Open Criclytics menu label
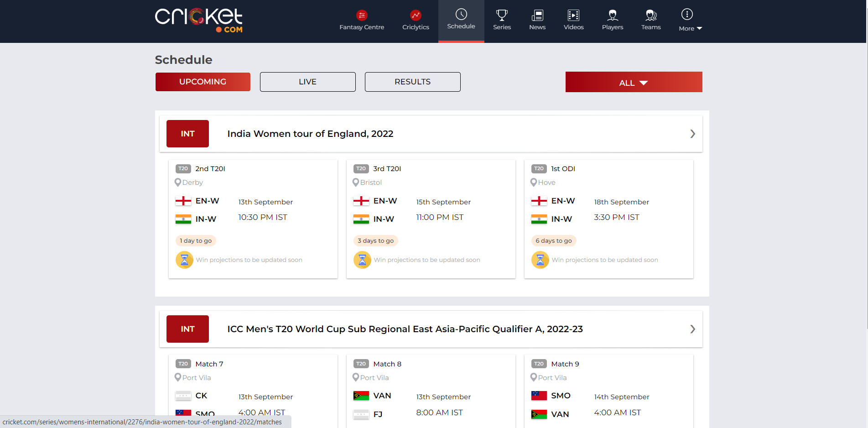The height and width of the screenshot is (428, 868). click(x=416, y=27)
